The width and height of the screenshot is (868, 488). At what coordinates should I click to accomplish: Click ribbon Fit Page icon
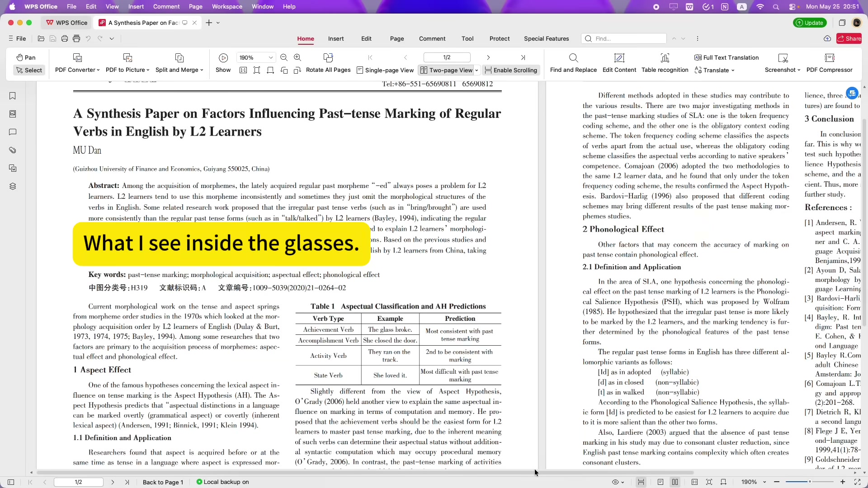tap(257, 70)
